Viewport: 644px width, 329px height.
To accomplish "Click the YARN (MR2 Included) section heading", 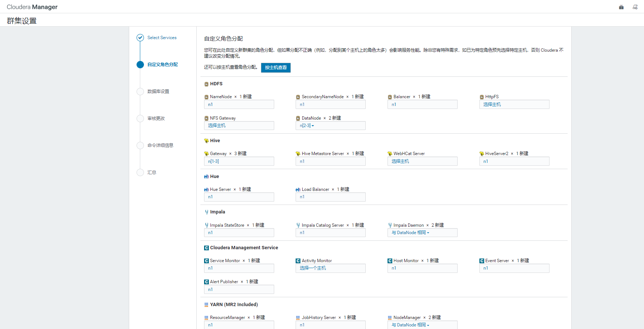I will 234,305.
